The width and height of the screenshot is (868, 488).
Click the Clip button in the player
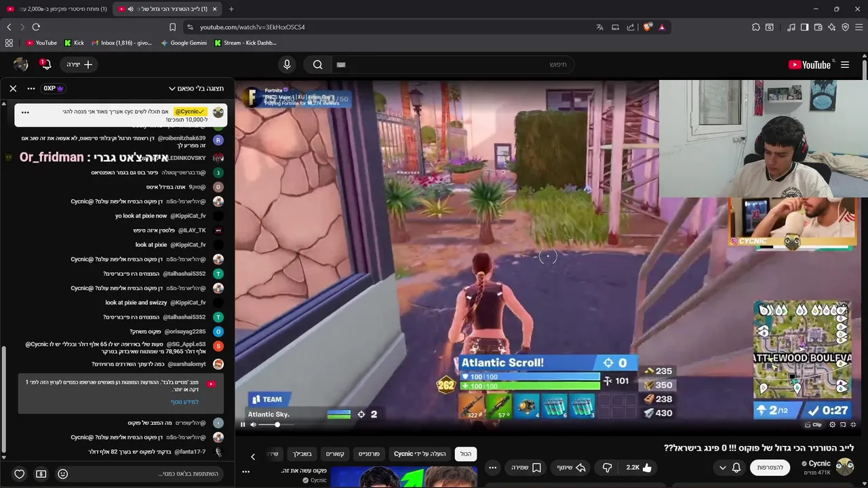coord(813,425)
